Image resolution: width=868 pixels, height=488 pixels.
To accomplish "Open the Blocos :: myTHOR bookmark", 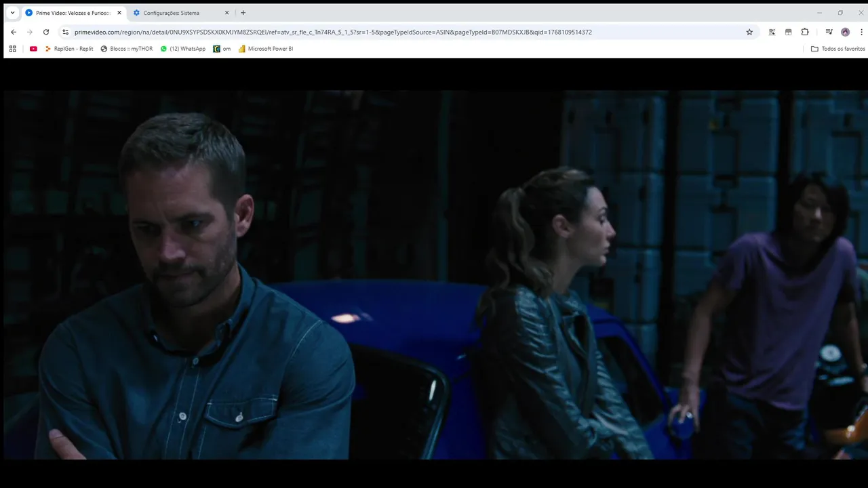I will 127,49.
